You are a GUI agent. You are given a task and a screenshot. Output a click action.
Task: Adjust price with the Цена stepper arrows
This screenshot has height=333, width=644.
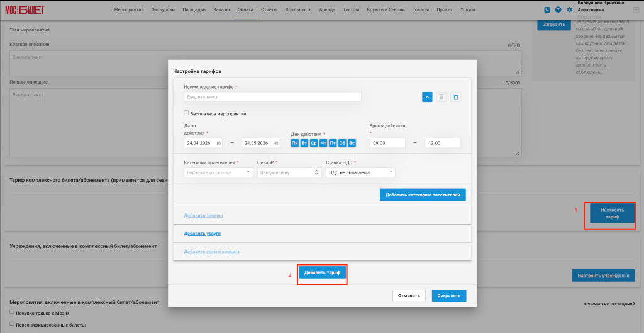317,172
